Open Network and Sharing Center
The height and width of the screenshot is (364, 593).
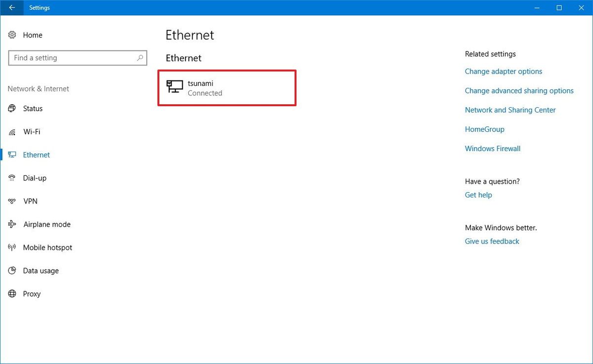[510, 110]
